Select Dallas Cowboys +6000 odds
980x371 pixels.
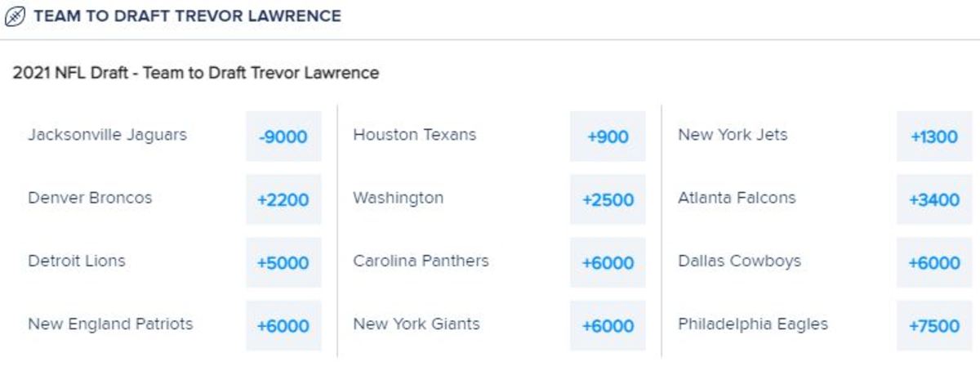934,263
